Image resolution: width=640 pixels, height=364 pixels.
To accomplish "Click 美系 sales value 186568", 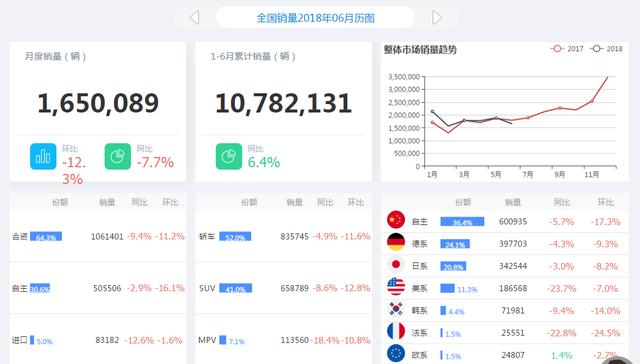I will [x=513, y=289].
